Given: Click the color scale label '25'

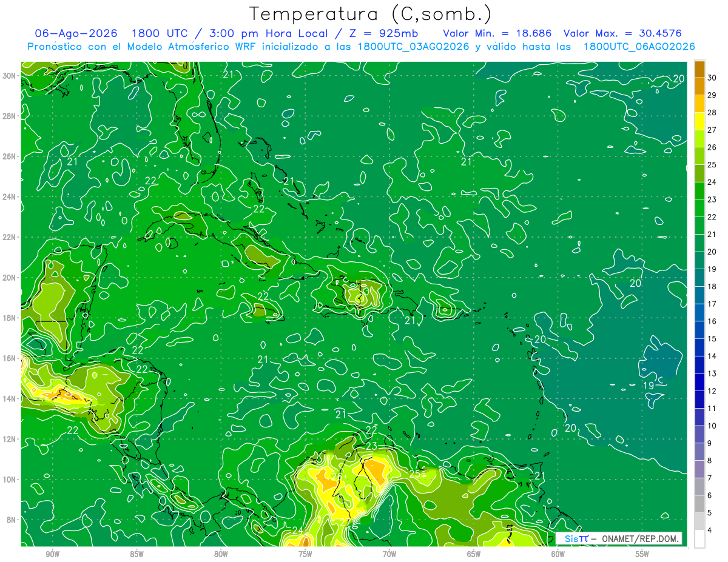Looking at the screenshot, I should click(712, 164).
